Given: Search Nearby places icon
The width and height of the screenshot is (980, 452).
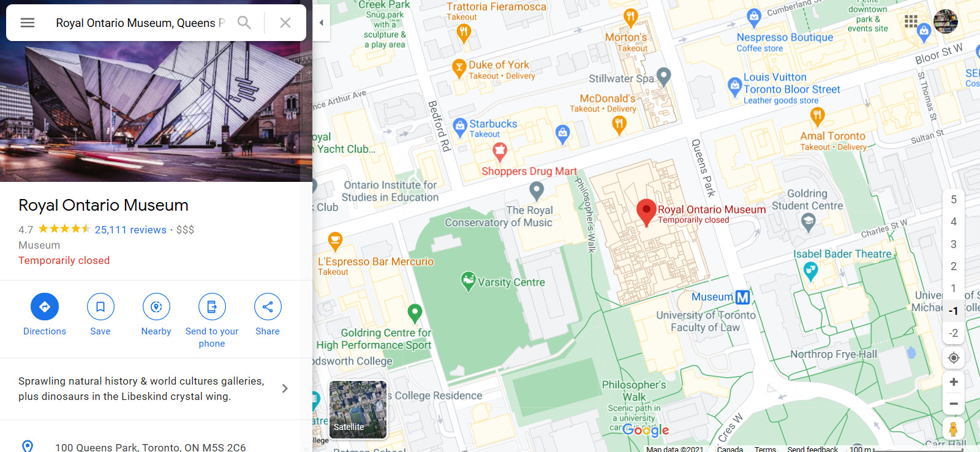Looking at the screenshot, I should (x=156, y=307).
